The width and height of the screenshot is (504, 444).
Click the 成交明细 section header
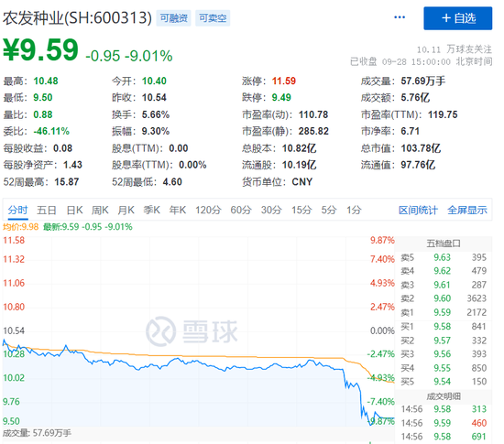(x=444, y=396)
